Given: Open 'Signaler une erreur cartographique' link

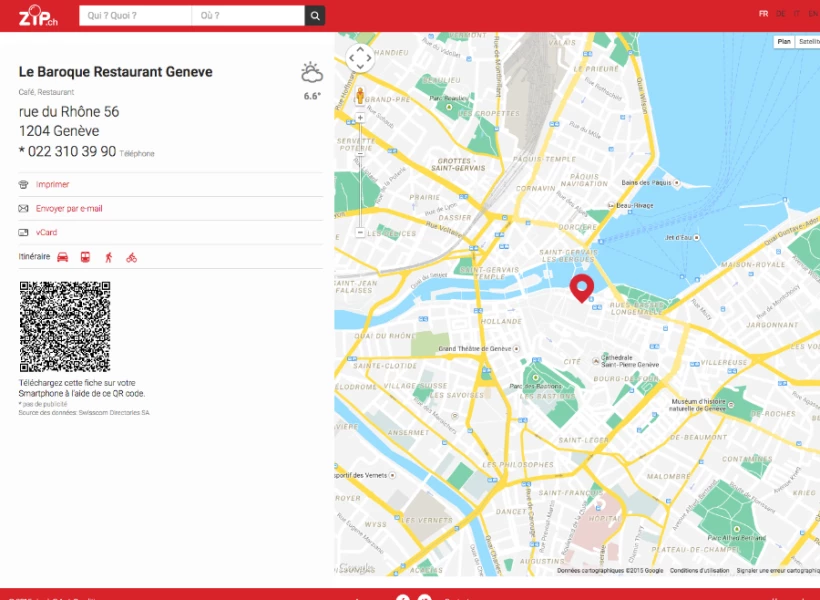Looking at the screenshot, I should pyautogui.click(x=778, y=571).
